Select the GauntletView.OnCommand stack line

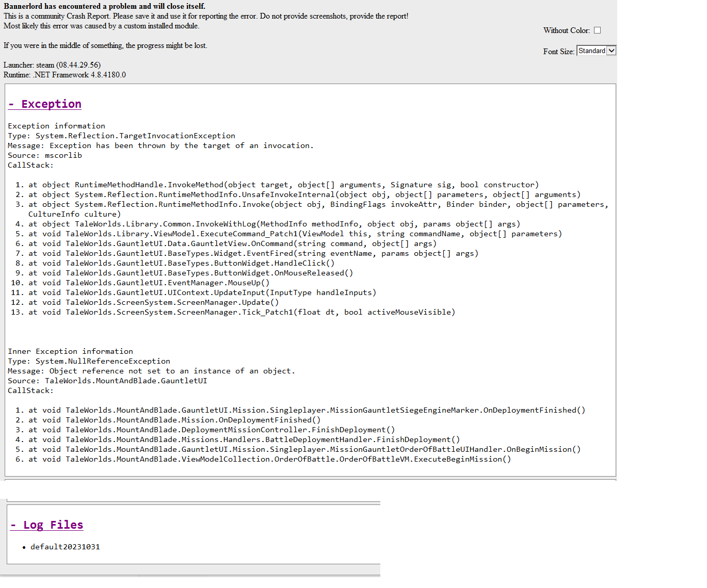pos(232,243)
